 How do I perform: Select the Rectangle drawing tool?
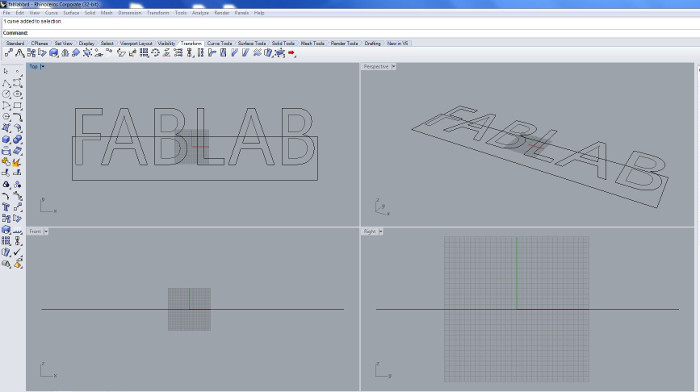tap(17, 105)
